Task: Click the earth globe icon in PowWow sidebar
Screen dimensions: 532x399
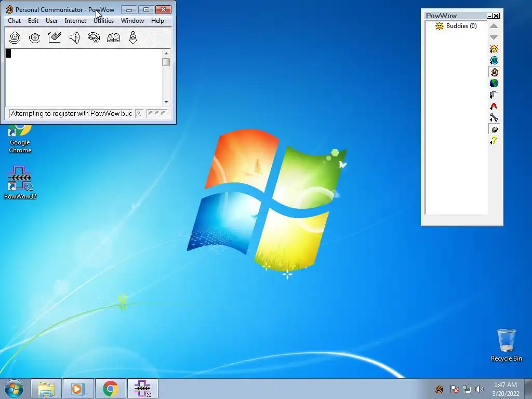Action: pyautogui.click(x=494, y=83)
